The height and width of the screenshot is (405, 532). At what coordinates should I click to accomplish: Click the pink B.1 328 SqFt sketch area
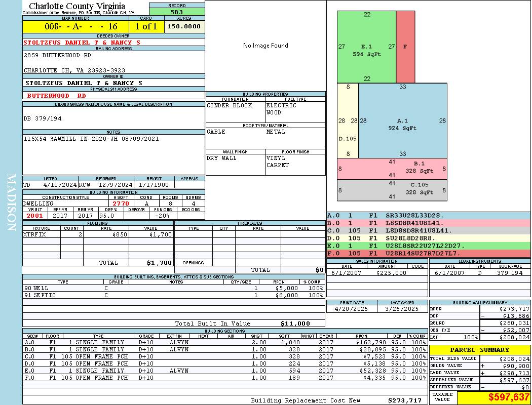click(392, 169)
